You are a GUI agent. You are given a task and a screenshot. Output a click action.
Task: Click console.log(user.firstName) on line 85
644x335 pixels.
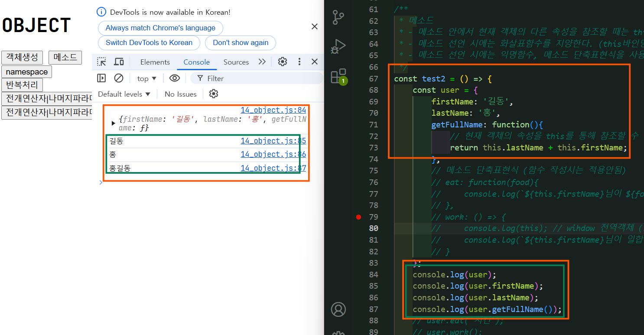coord(478,286)
